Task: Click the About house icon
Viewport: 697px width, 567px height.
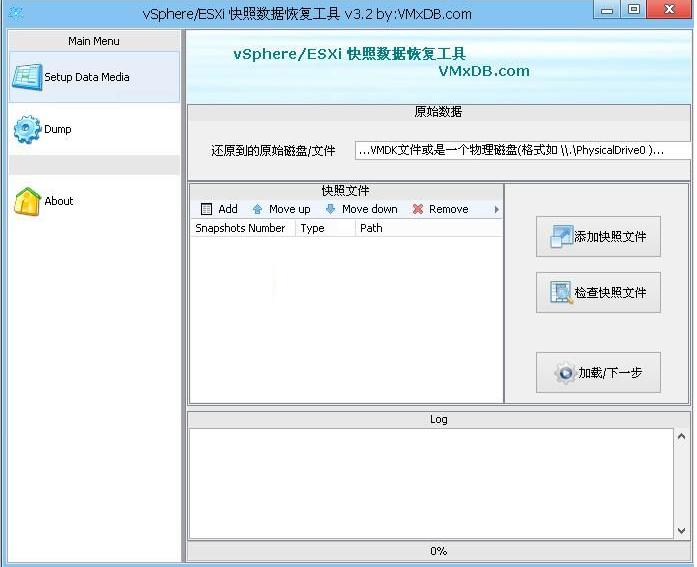Action: (27, 202)
